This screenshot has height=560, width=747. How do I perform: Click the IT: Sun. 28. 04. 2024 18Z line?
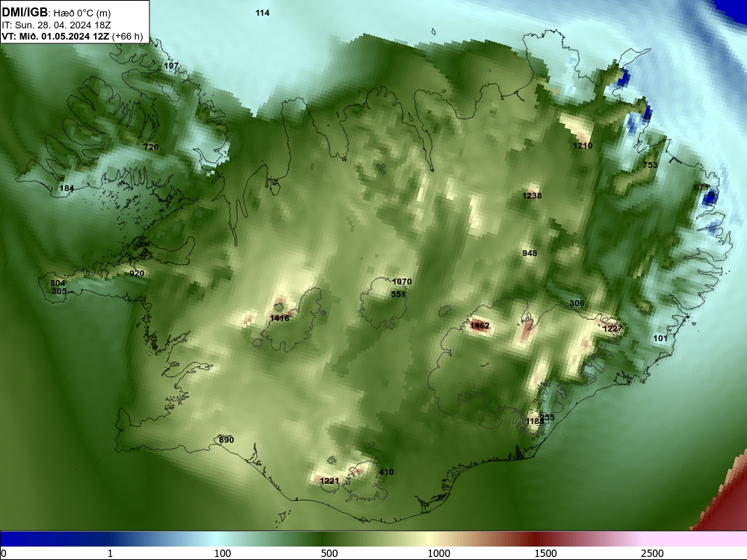pyautogui.click(x=56, y=25)
